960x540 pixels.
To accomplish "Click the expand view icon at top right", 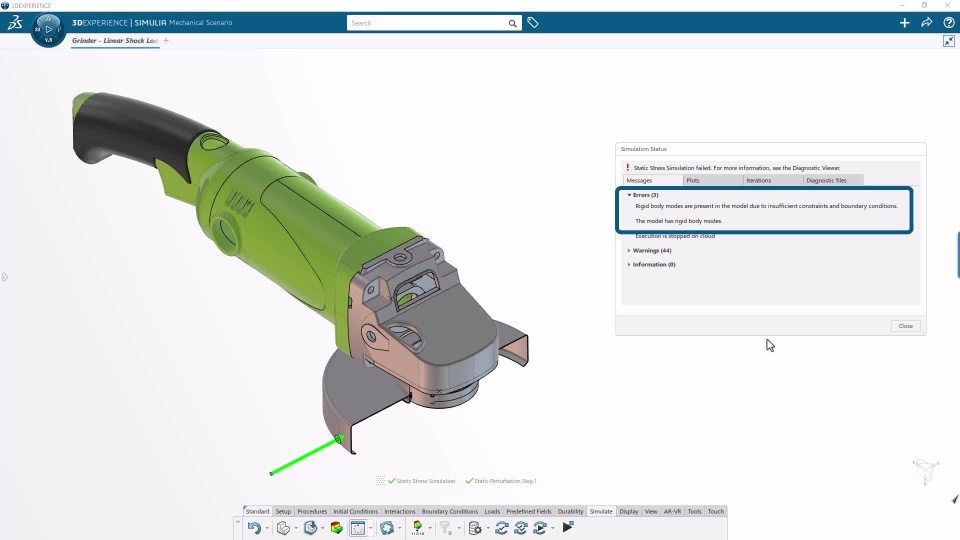I will tap(948, 41).
